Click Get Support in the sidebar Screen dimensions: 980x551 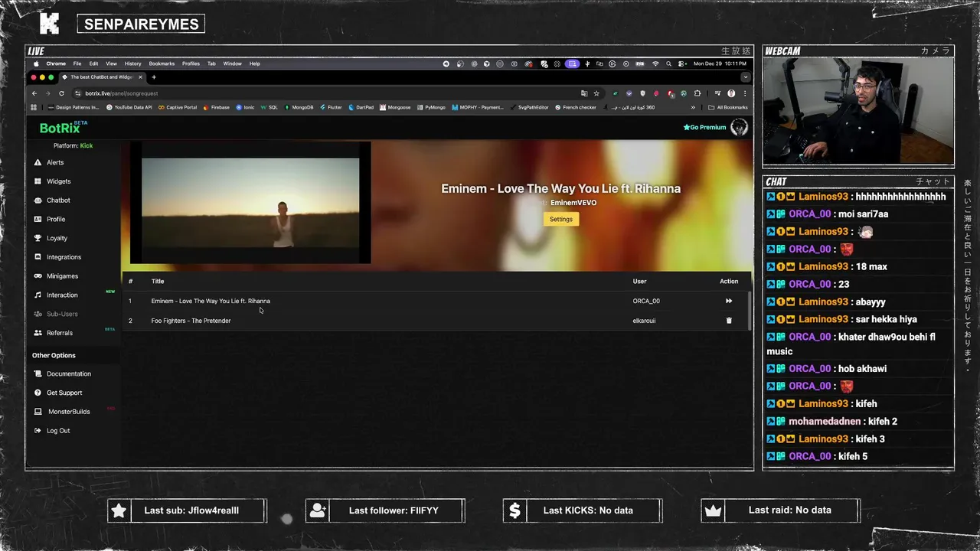click(x=64, y=393)
